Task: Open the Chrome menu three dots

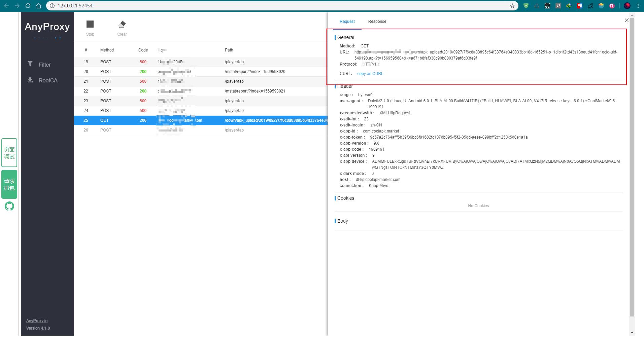Action: coord(638,6)
